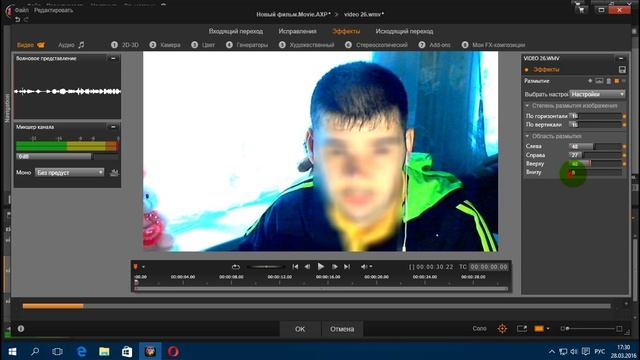Open the marker dropdown arrow beside marker icon
Image resolution: width=640 pixels, height=360 pixels.
[x=143, y=267]
